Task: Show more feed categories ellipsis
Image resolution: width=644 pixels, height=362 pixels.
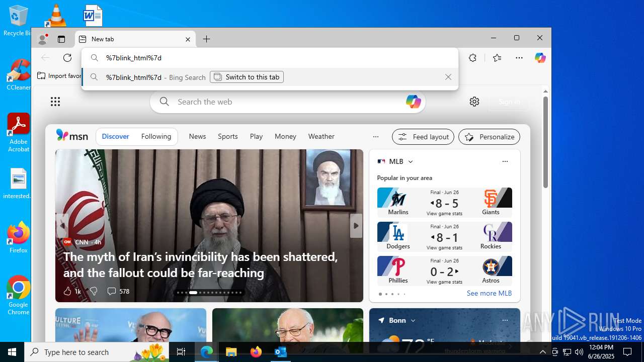Action: point(375,136)
